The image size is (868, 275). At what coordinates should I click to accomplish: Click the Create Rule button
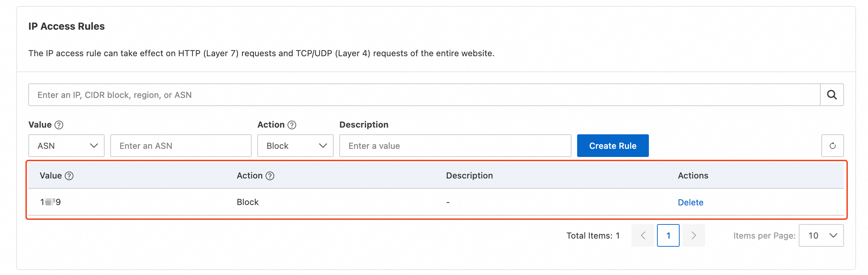613,146
